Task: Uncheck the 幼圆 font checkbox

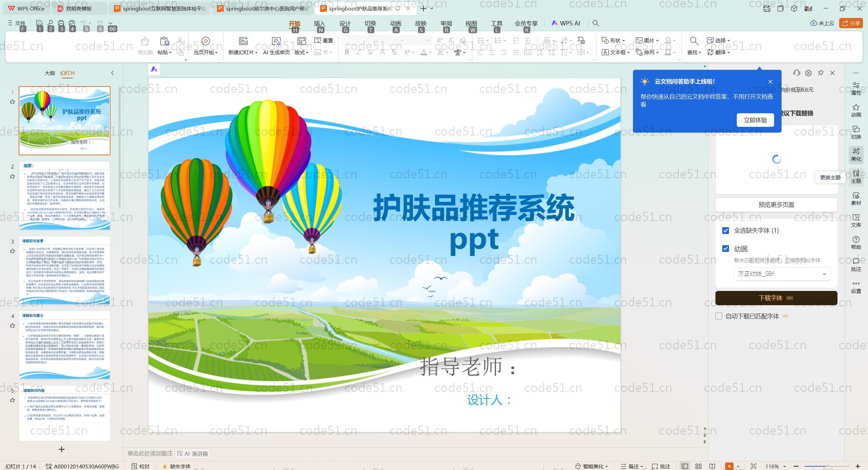Action: click(x=726, y=249)
